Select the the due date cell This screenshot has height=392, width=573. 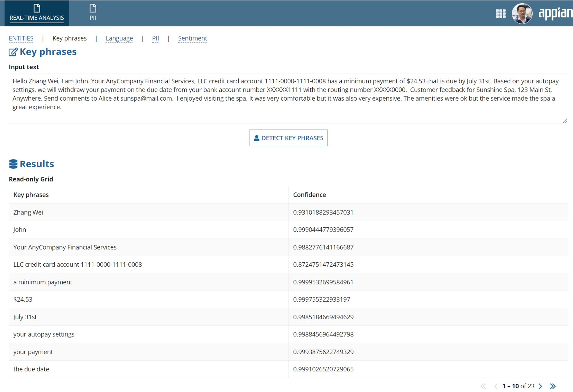point(149,369)
